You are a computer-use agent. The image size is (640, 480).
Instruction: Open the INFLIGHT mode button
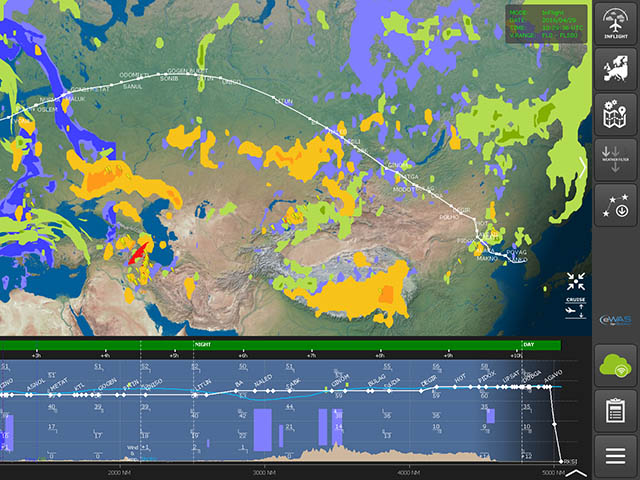[616, 23]
